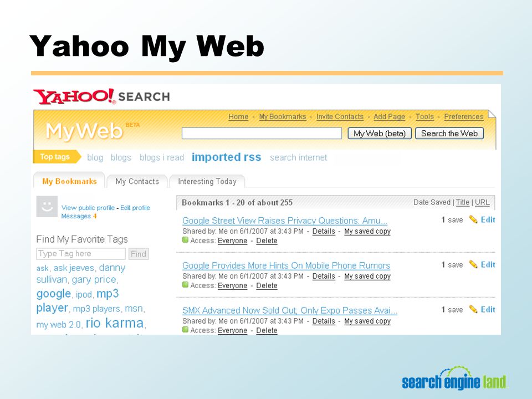Viewport: 532px width, 399px height.
Task: Click the smiley profile avatar
Action: 47,206
